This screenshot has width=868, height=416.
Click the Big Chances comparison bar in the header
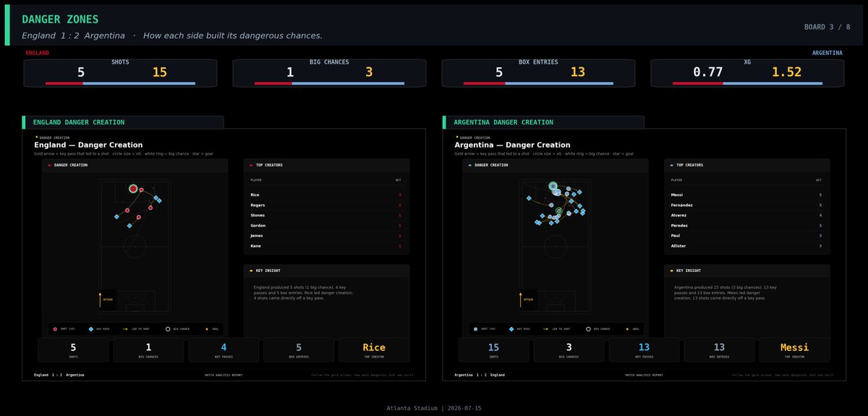pos(329,84)
